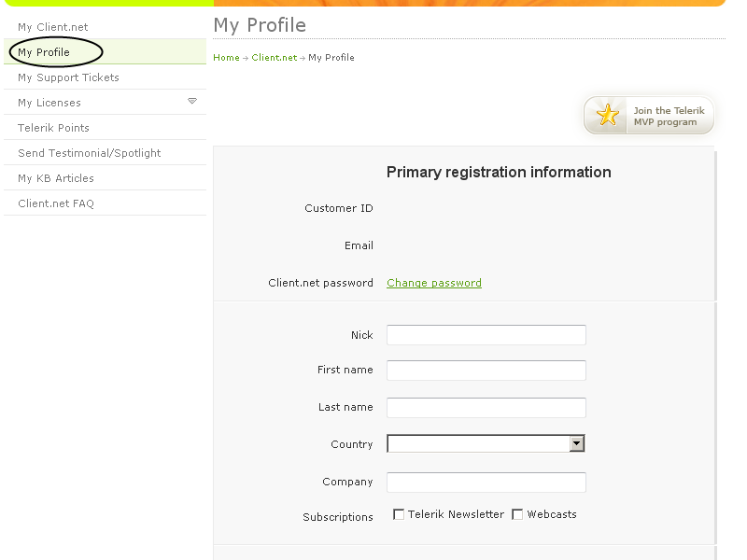Click the Change password link
The image size is (747, 560).
434,283
